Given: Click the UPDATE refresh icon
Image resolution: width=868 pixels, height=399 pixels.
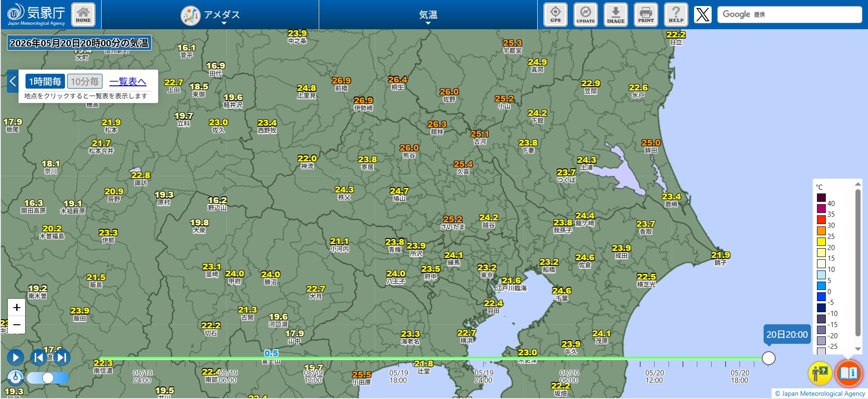Looking at the screenshot, I should click(x=585, y=14).
